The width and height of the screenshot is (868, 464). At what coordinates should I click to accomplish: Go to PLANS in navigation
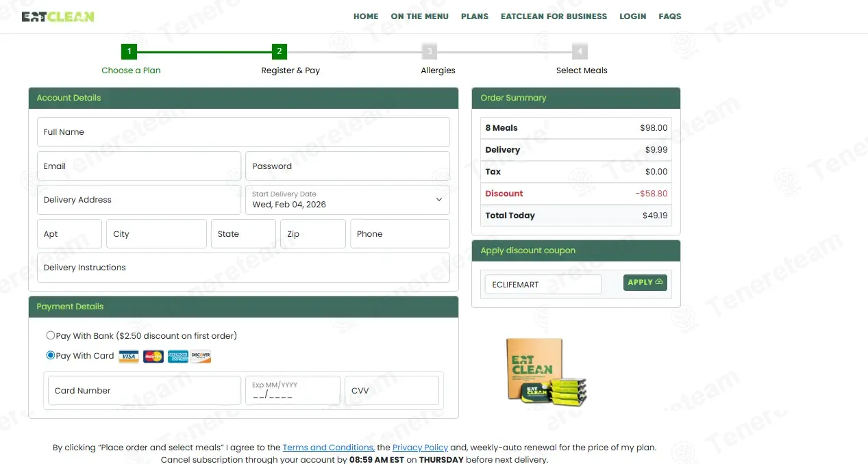pos(475,16)
